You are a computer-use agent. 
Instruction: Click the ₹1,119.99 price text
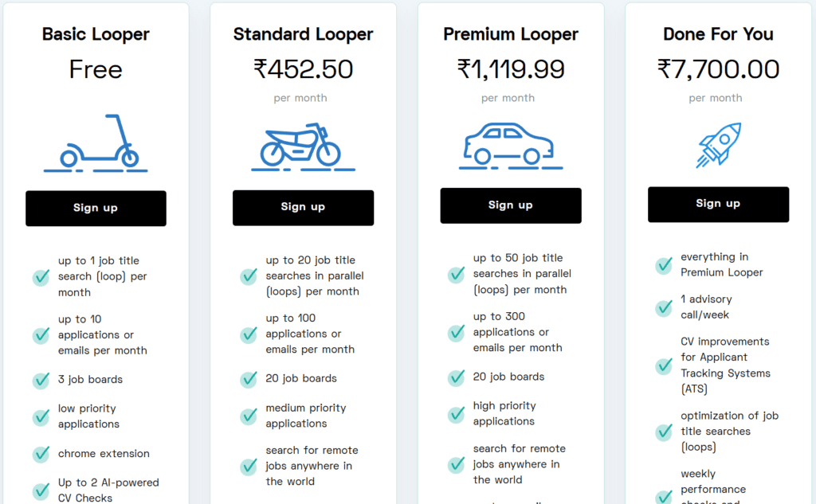tap(510, 69)
